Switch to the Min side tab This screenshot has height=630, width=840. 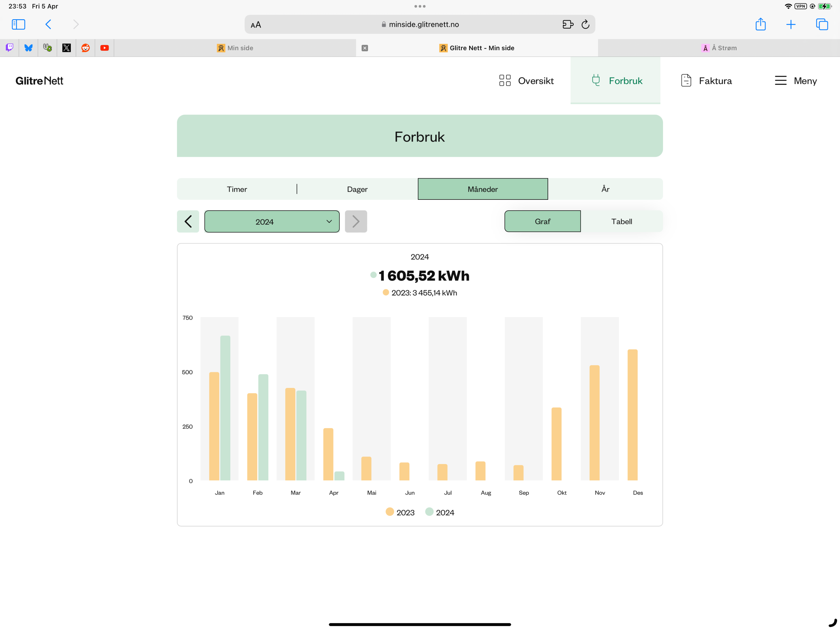(x=235, y=48)
